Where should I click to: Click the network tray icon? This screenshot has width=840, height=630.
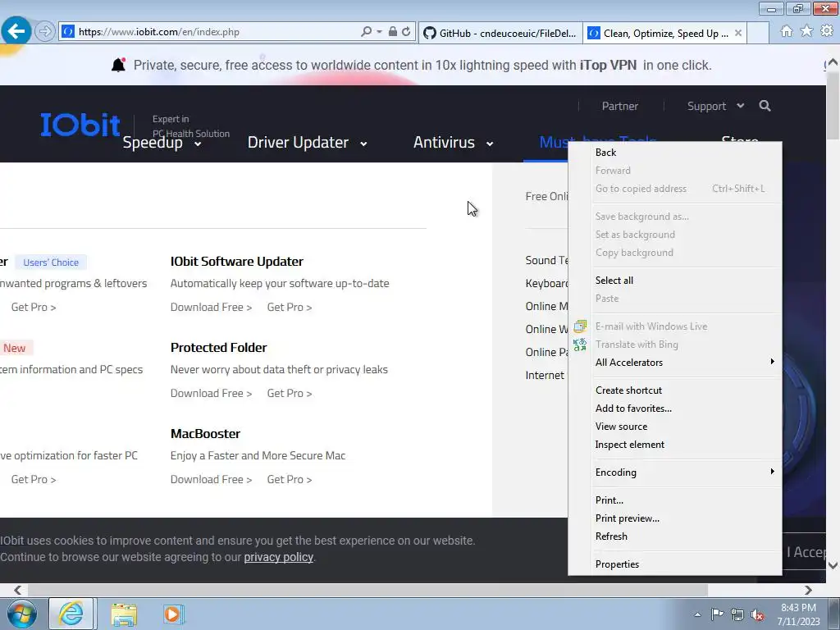(737, 614)
